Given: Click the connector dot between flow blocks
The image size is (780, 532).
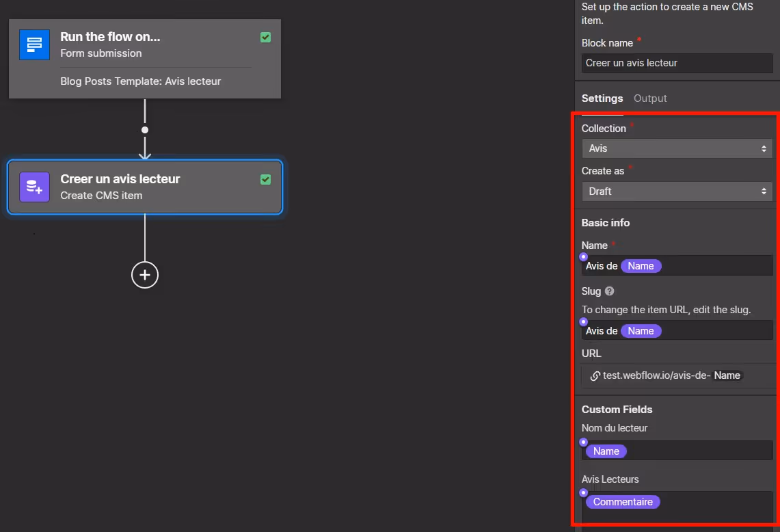Looking at the screenshot, I should point(145,130).
